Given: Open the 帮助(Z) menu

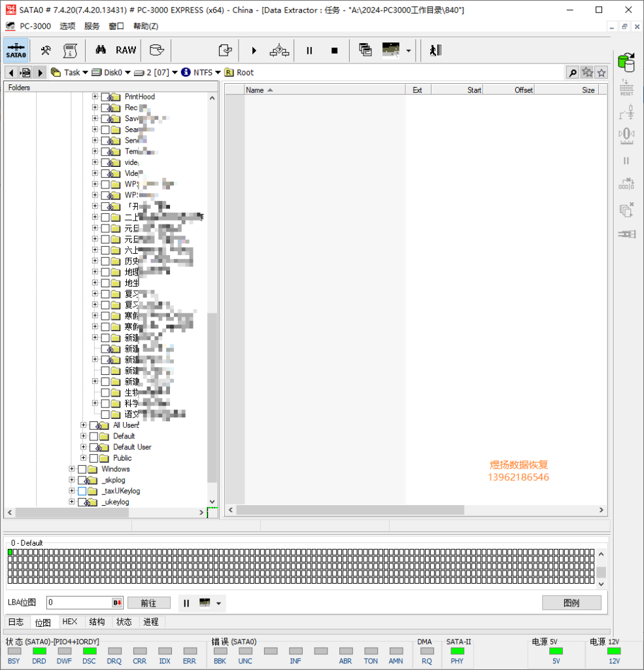Looking at the screenshot, I should 146,26.
